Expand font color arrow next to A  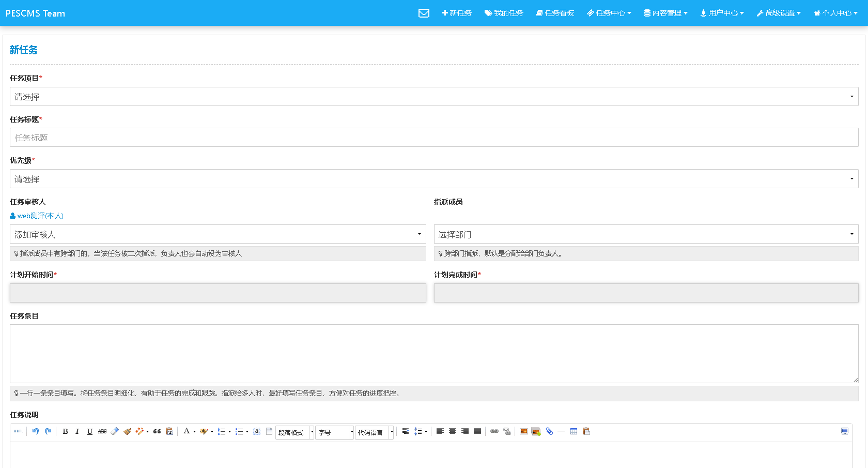click(194, 431)
